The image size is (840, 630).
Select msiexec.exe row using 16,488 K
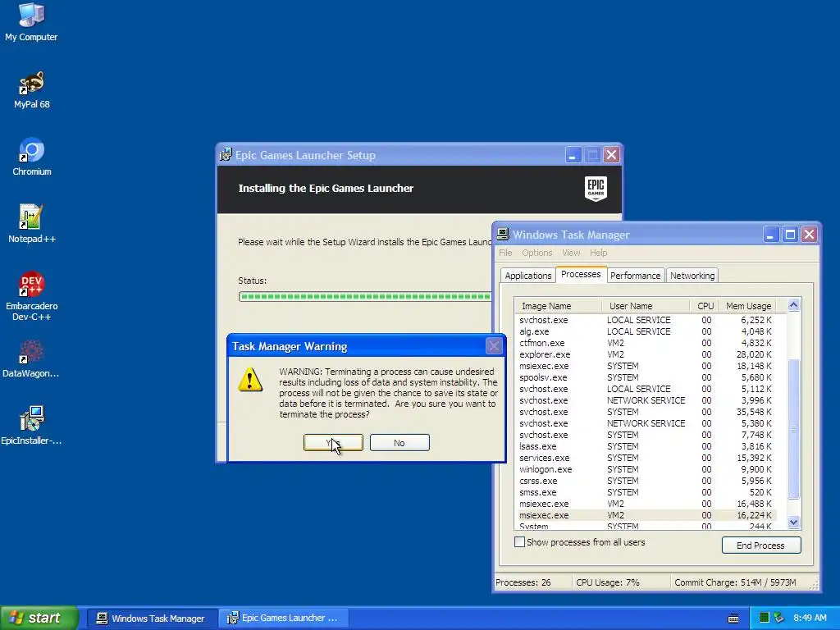646,504
